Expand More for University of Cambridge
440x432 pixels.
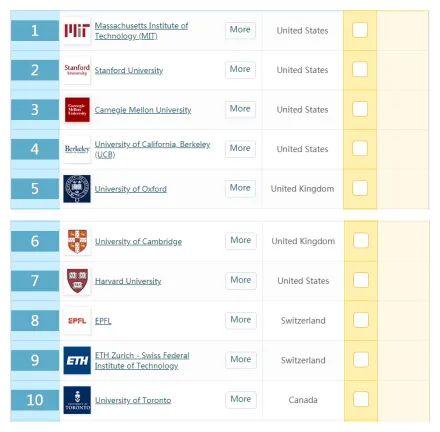241,241
